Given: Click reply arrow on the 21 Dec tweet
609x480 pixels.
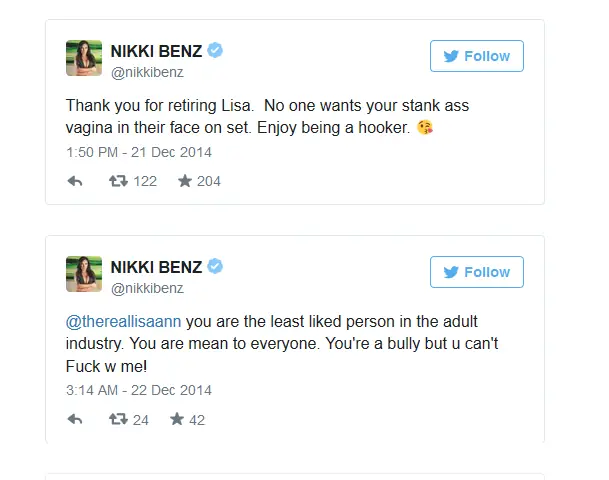Looking at the screenshot, I should pyautogui.click(x=75, y=181).
